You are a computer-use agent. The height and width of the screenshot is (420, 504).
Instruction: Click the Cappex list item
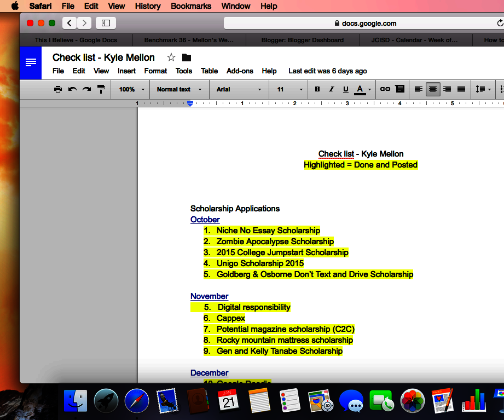(231, 318)
